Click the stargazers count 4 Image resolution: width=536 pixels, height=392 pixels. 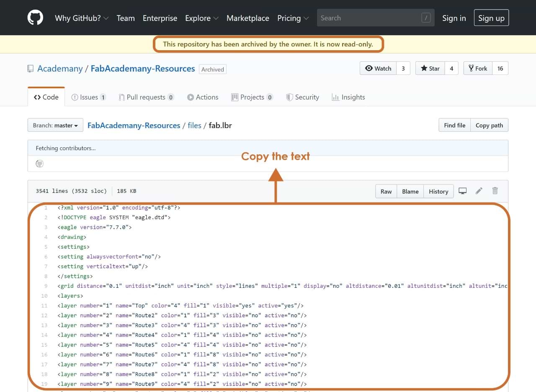pos(451,68)
